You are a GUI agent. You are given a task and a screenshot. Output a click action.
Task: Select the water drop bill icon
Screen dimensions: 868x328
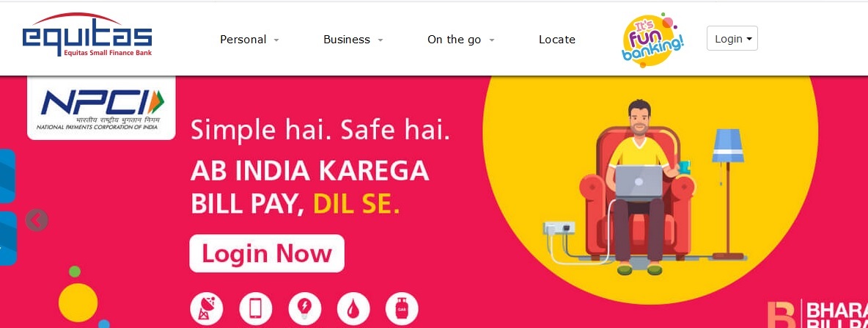[353, 309]
